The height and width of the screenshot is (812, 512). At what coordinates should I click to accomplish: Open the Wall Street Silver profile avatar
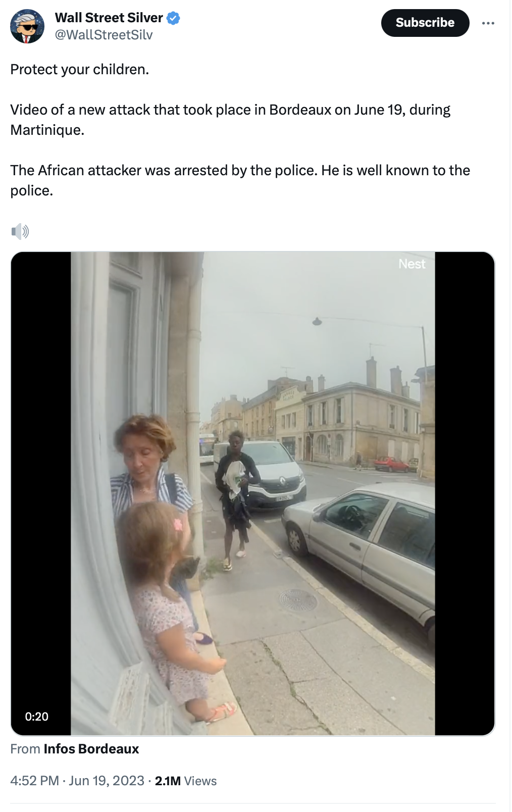click(27, 26)
